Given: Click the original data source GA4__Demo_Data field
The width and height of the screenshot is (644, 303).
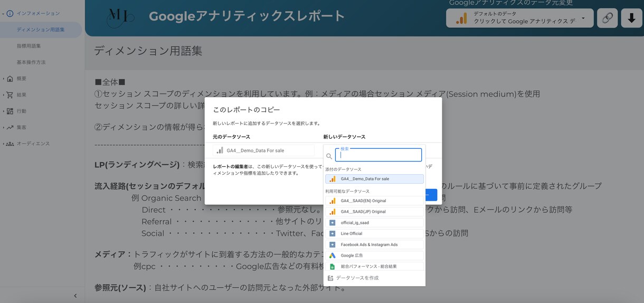Looking at the screenshot, I should (263, 150).
